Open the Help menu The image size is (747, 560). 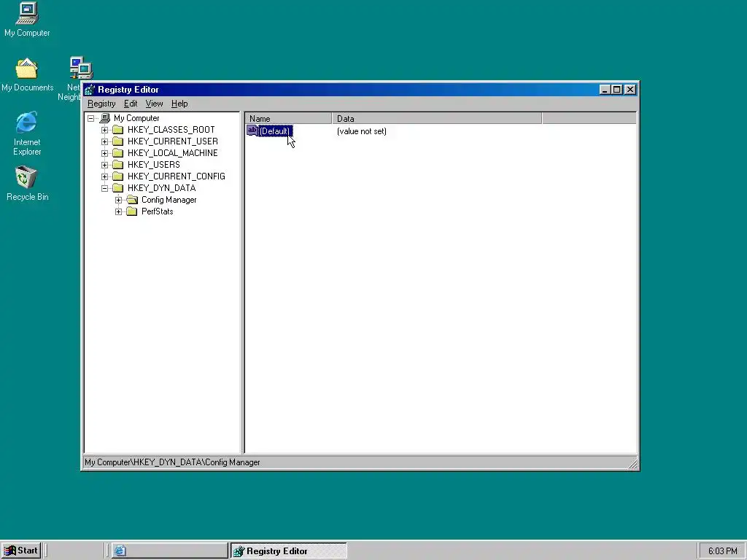pos(179,104)
